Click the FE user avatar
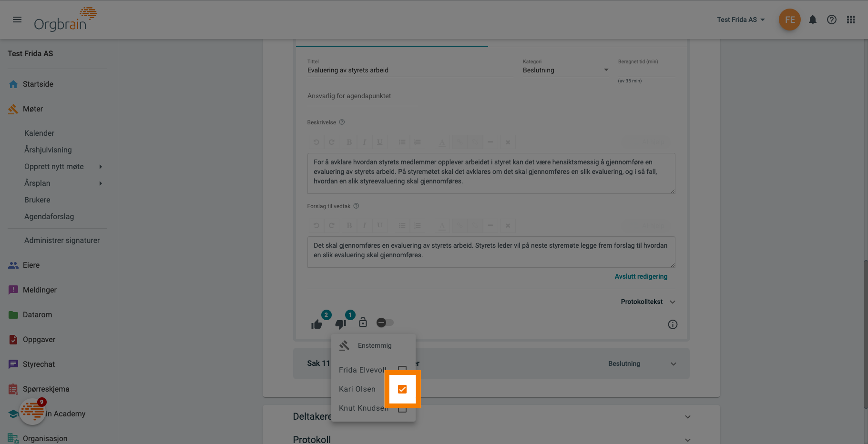 [x=790, y=20]
